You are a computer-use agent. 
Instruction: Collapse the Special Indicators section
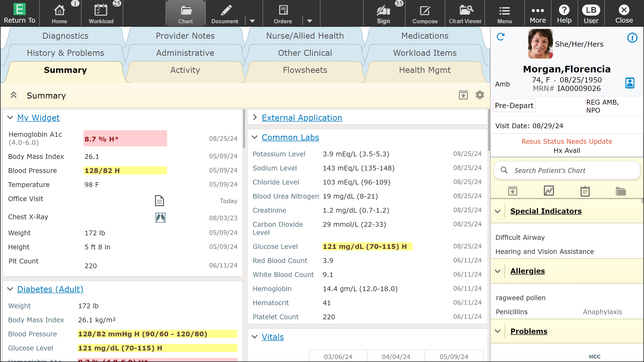(x=498, y=211)
